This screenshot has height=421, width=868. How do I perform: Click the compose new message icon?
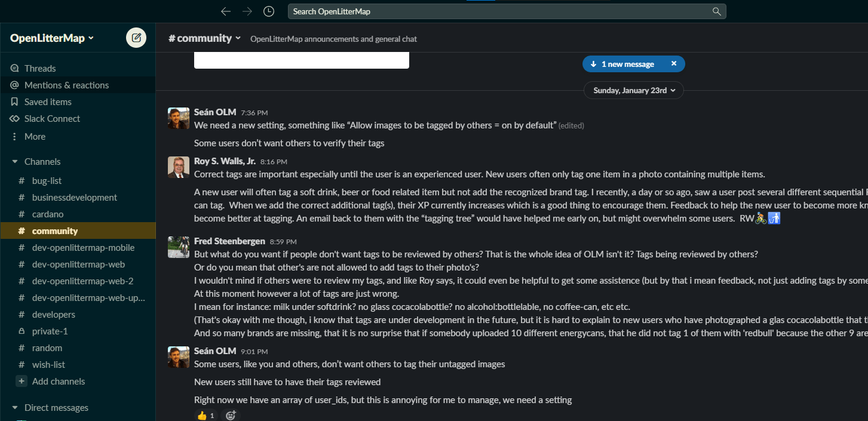tap(136, 38)
